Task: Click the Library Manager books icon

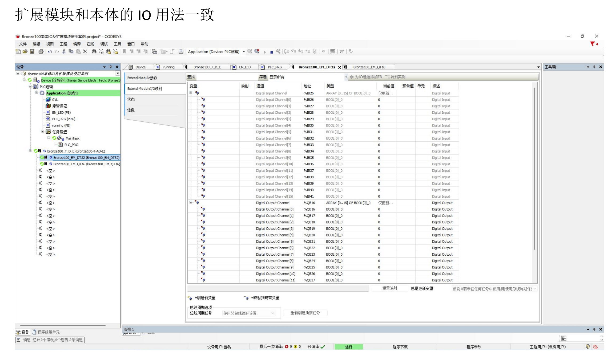Action: tap(48, 106)
